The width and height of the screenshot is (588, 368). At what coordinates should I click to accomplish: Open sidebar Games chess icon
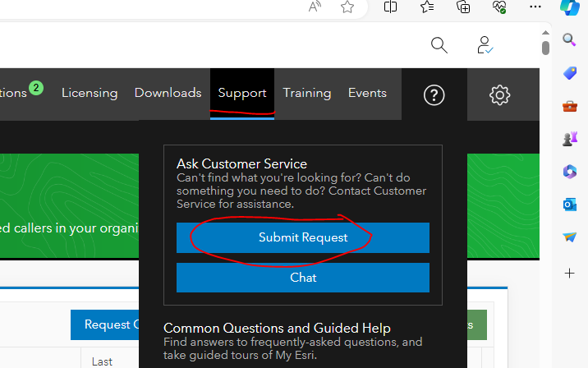570,139
